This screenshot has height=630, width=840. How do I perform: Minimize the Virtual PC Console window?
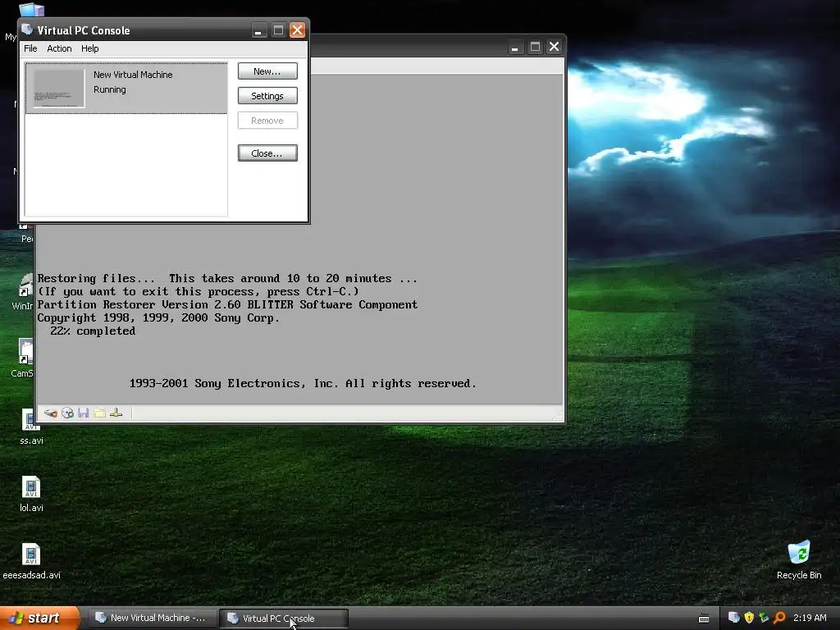(x=258, y=30)
